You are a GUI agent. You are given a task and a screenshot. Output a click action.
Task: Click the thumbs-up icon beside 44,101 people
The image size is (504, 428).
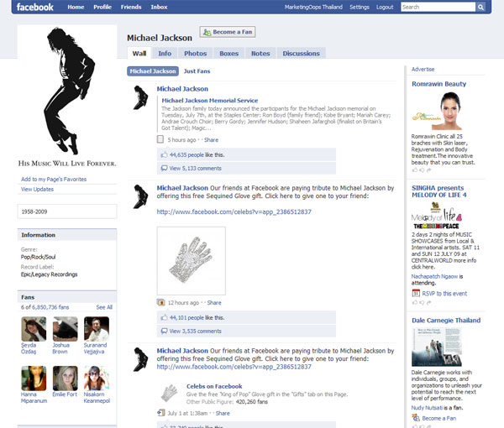(x=164, y=317)
